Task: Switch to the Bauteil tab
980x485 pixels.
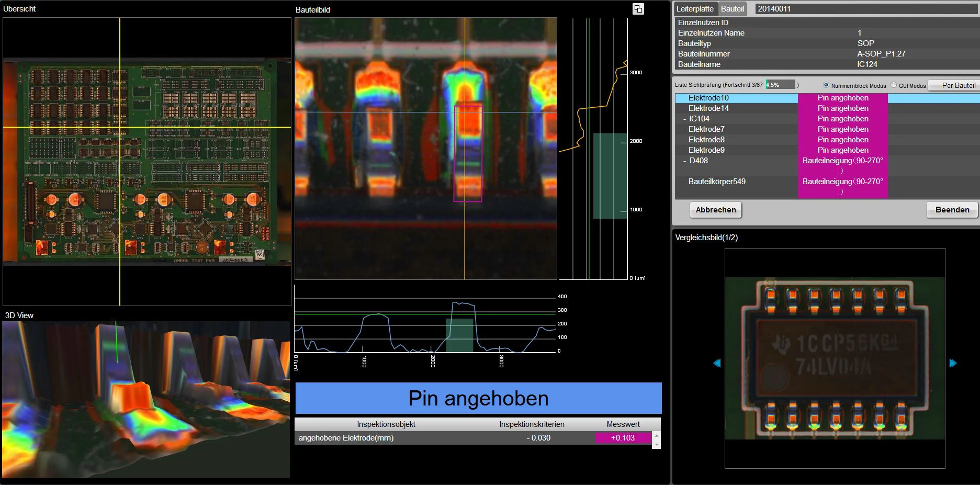Action: click(x=732, y=9)
